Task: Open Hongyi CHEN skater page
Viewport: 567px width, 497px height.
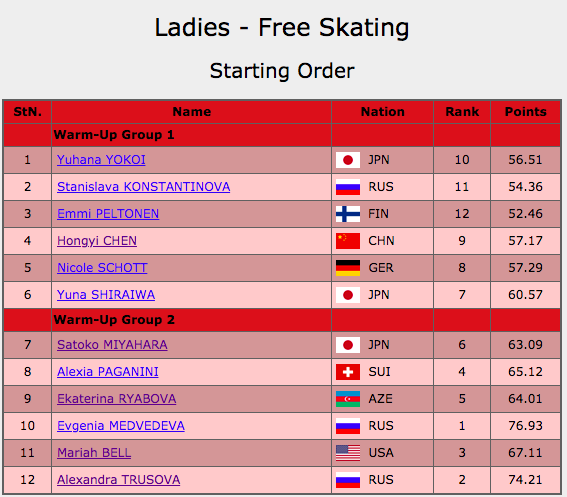Action: click(x=97, y=241)
